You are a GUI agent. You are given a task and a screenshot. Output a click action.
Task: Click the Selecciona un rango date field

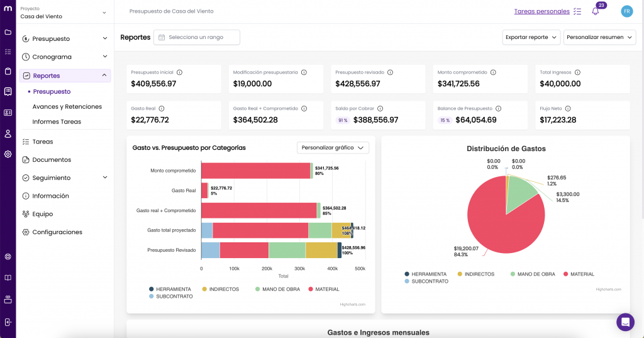tap(197, 37)
